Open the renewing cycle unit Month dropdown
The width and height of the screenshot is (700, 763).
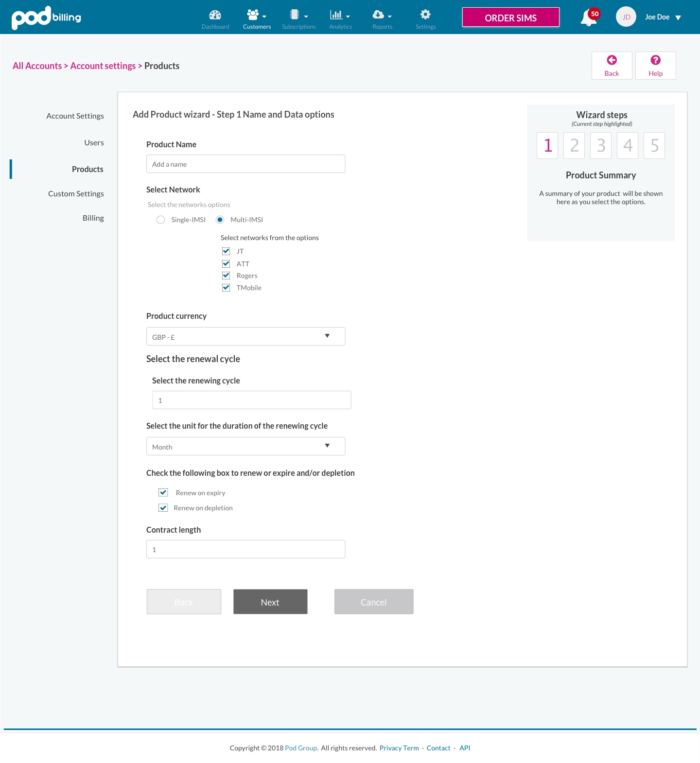[x=245, y=446]
